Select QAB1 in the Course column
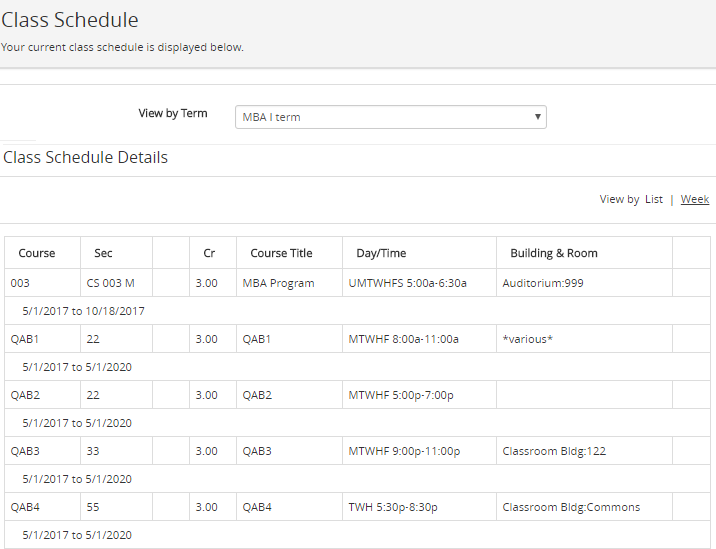The image size is (716, 549). tap(25, 339)
